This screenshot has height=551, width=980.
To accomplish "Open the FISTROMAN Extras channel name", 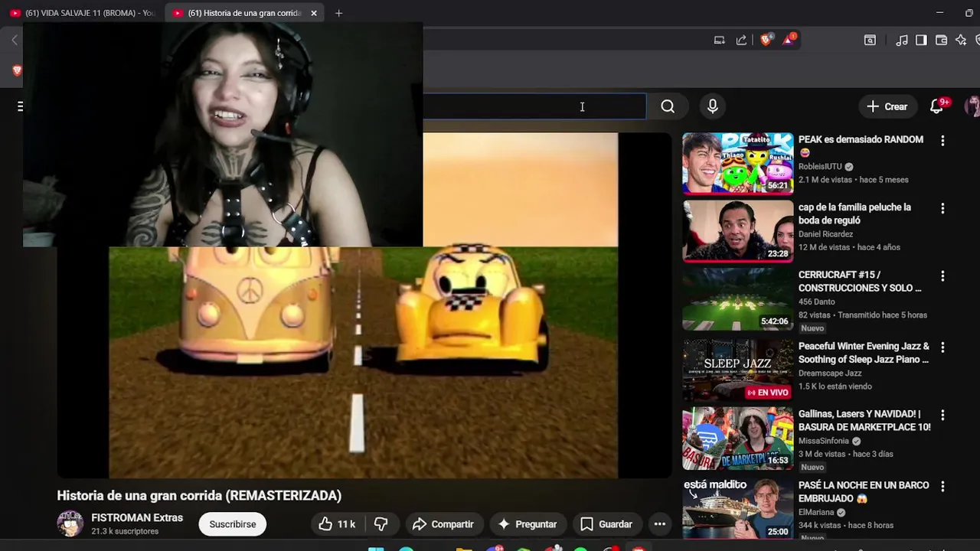I will (137, 518).
